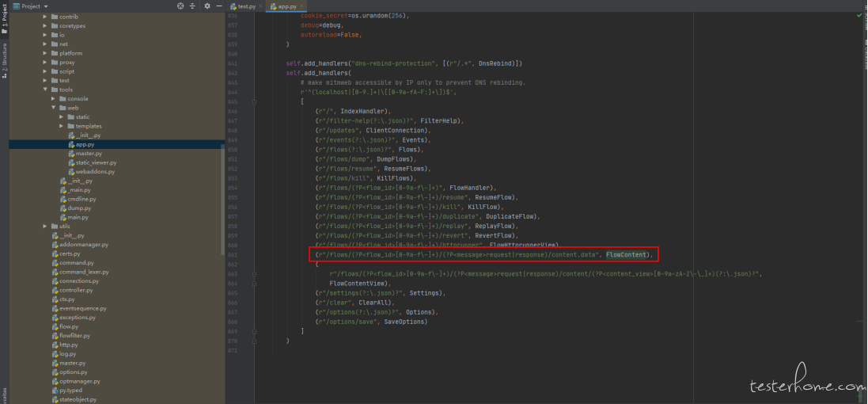Expand the utils folder arrow
868x404 pixels.
45,226
